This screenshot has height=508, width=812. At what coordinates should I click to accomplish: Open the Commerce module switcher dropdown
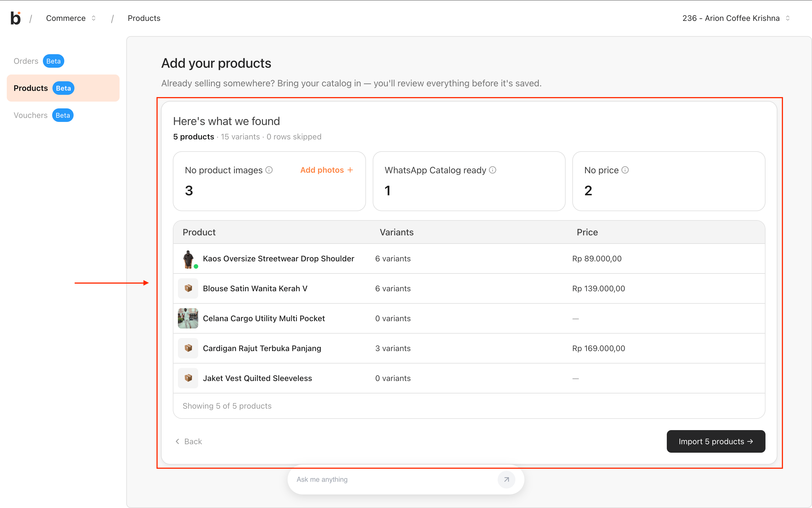(71, 18)
